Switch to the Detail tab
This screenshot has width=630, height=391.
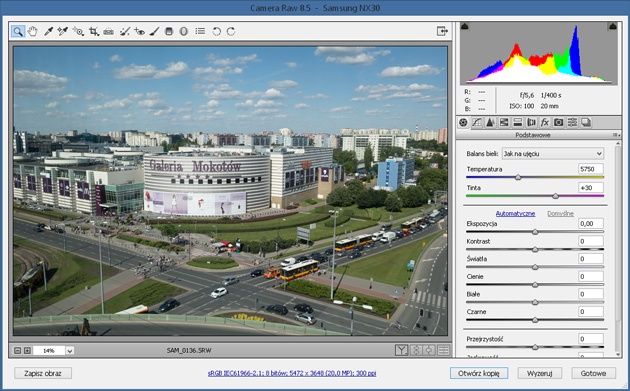coord(490,123)
